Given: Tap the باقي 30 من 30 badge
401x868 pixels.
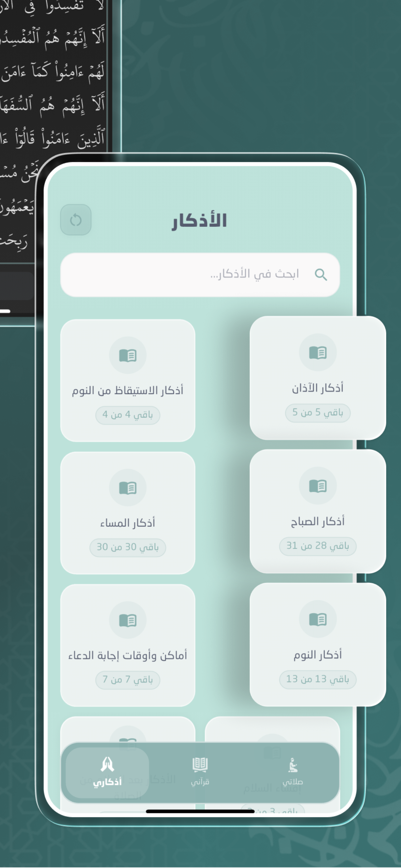Looking at the screenshot, I should point(128,547).
